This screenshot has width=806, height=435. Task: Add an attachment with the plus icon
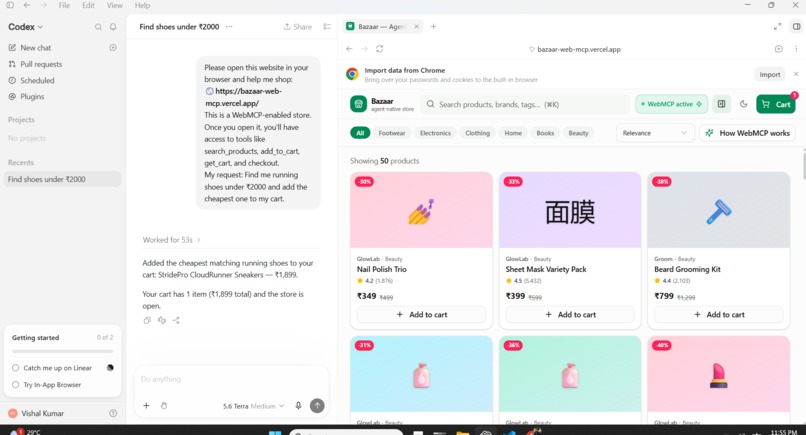(x=146, y=406)
